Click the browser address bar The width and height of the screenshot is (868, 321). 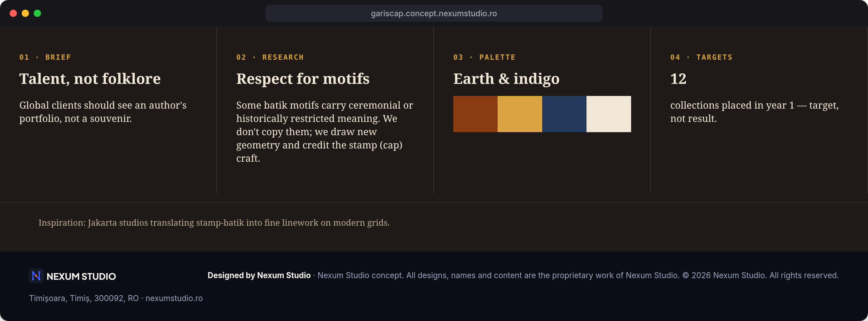tap(434, 14)
